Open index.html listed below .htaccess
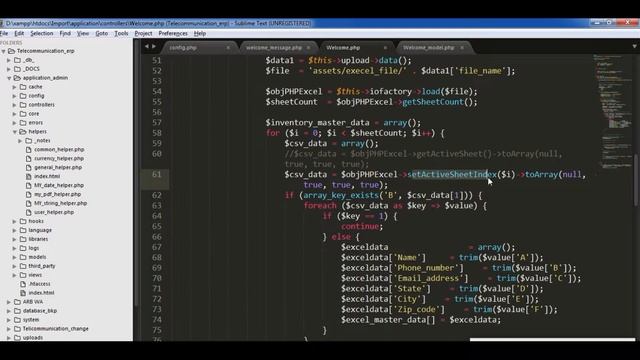This screenshot has height=360, width=640. (41, 293)
